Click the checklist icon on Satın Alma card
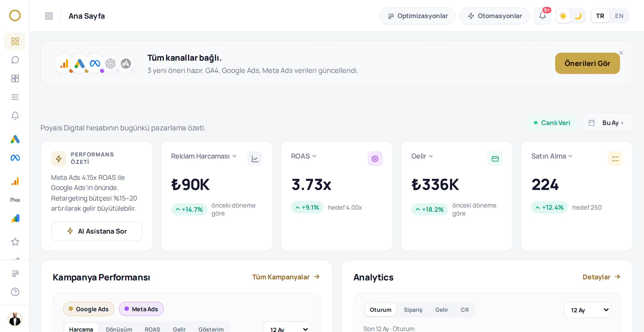Image resolution: width=644 pixels, height=332 pixels. pyautogui.click(x=615, y=159)
